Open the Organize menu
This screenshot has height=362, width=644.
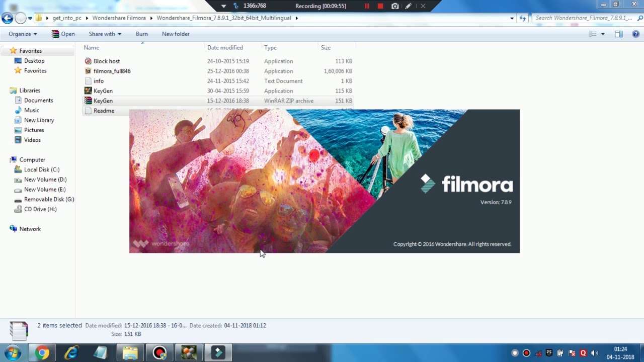click(x=23, y=34)
